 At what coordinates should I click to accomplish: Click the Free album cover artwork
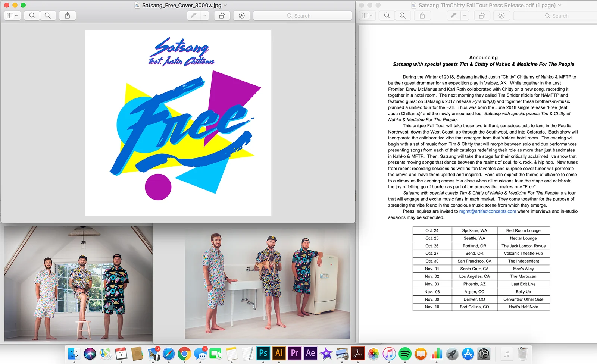(178, 123)
